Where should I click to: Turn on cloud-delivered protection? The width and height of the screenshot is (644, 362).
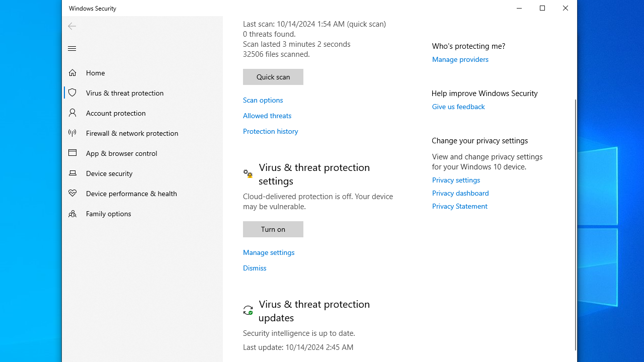coord(273,229)
